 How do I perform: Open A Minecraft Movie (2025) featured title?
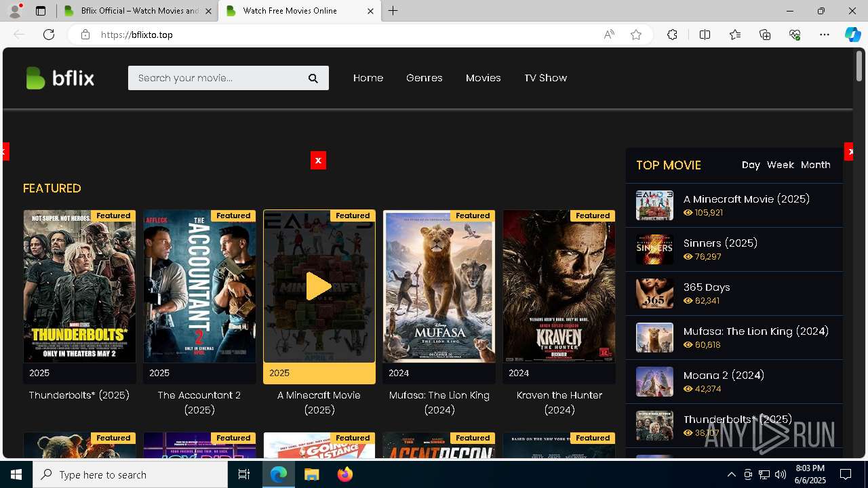pos(319,403)
